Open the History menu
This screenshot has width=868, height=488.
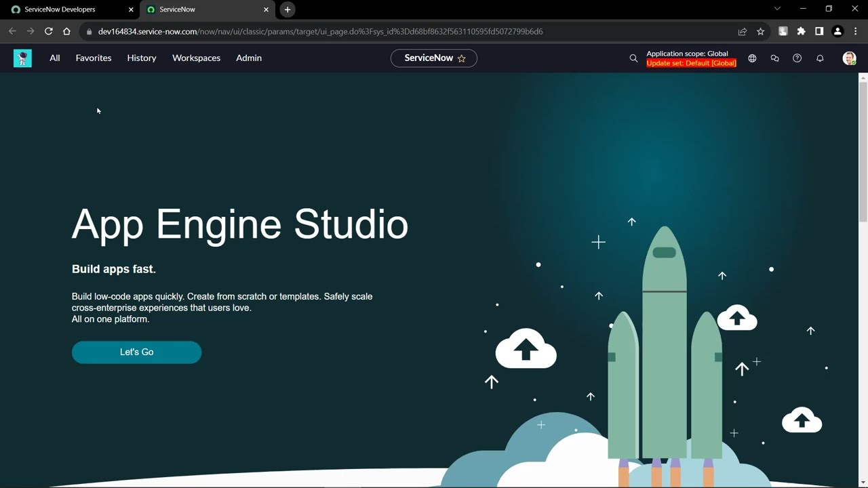click(x=142, y=58)
